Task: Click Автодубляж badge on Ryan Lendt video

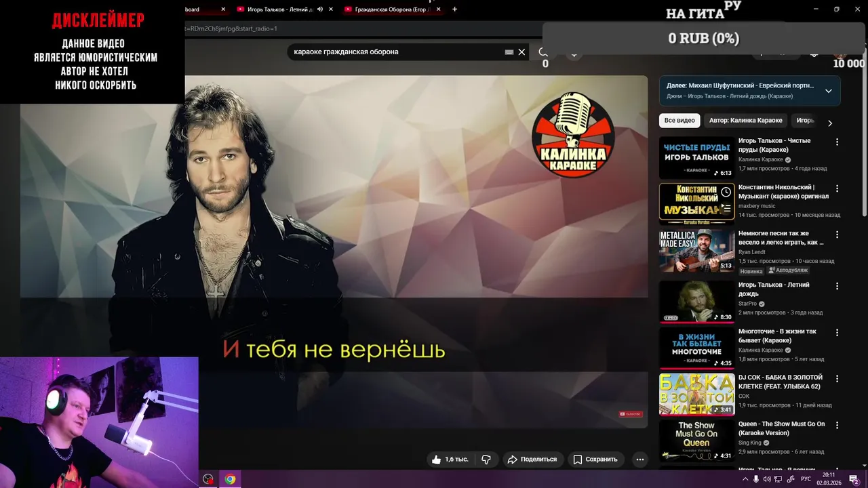Action: click(788, 270)
